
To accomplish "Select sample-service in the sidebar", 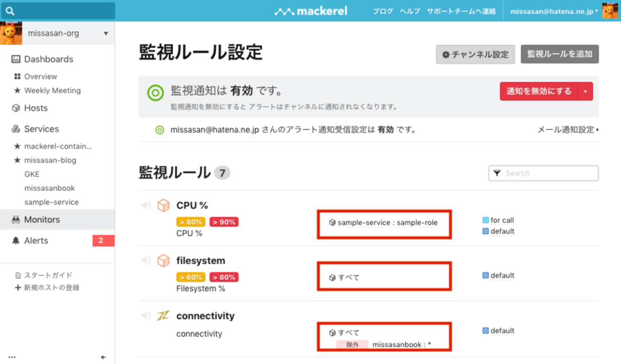I will click(x=52, y=202).
